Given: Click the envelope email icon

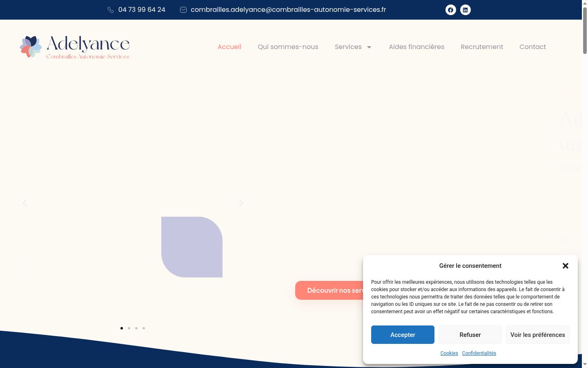Looking at the screenshot, I should [x=183, y=10].
